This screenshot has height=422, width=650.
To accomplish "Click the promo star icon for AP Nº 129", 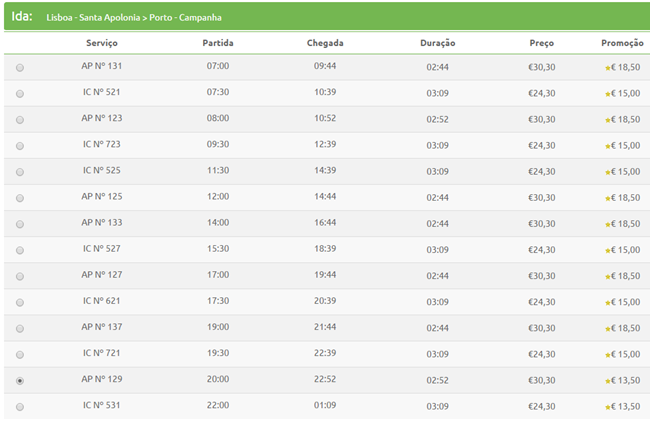I will tap(608, 381).
